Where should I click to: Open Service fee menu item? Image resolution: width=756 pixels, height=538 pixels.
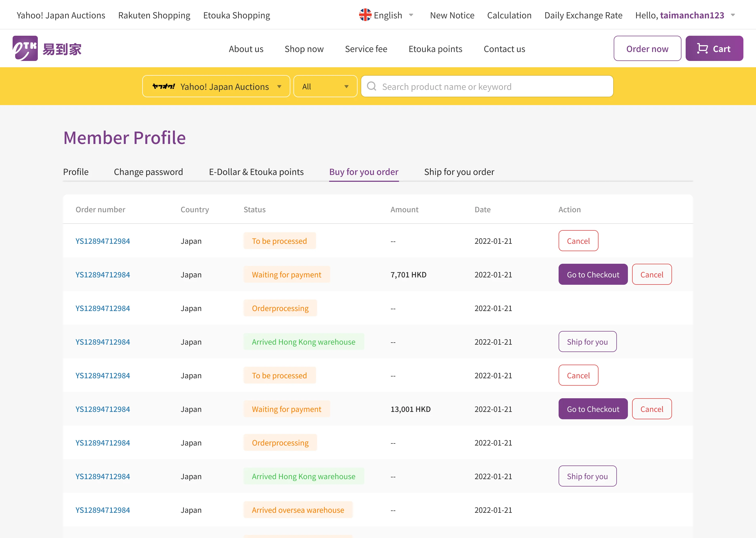click(366, 49)
